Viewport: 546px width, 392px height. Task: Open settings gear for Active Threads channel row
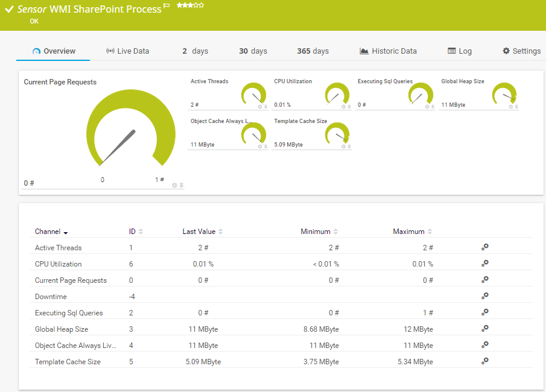[x=484, y=247]
